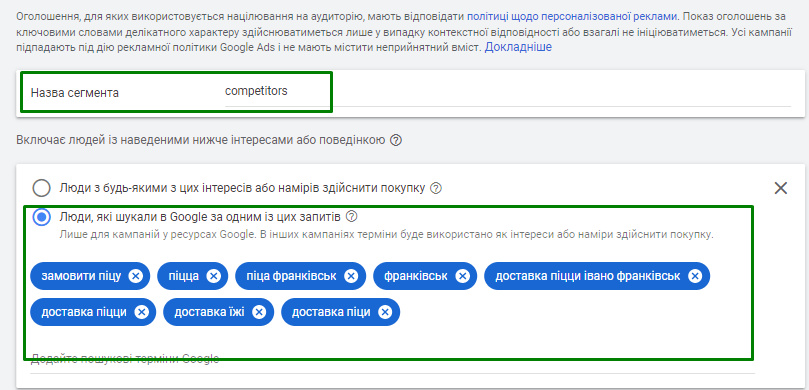Open help icon beside Google search queries option
The image size is (809, 390).
[x=352, y=216]
